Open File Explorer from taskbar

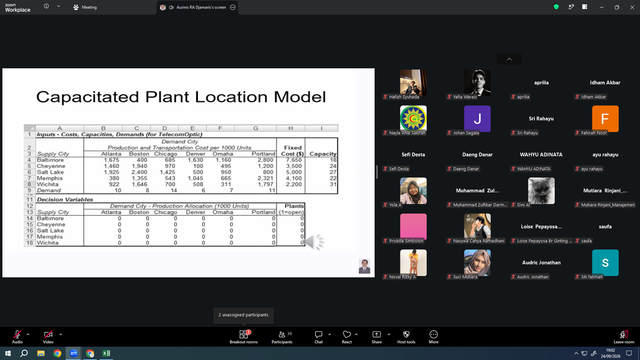coord(41,353)
